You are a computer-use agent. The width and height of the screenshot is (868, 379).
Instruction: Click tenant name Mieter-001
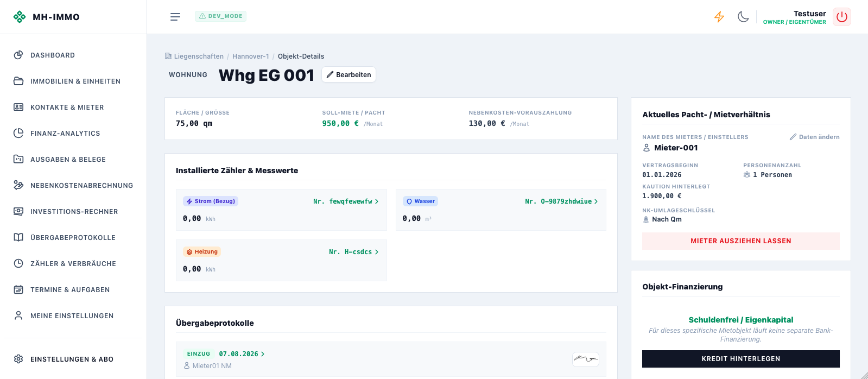tap(676, 148)
